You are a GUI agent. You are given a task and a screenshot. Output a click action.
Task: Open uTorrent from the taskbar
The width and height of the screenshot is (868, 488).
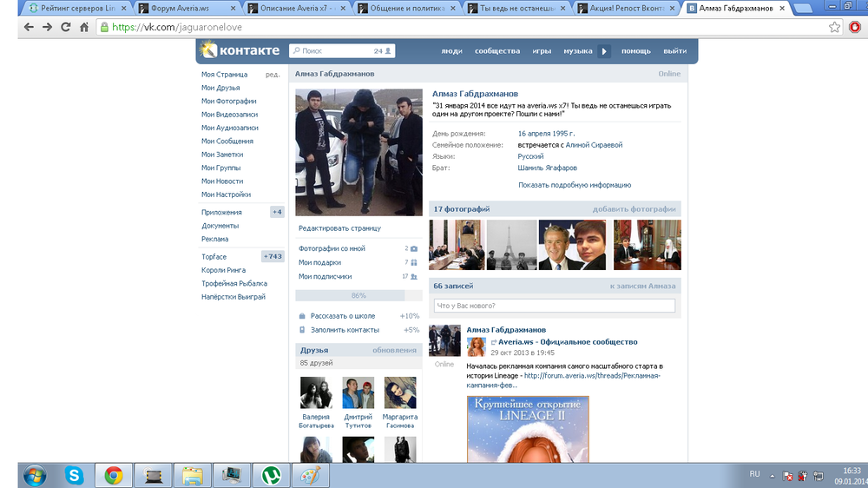click(271, 475)
